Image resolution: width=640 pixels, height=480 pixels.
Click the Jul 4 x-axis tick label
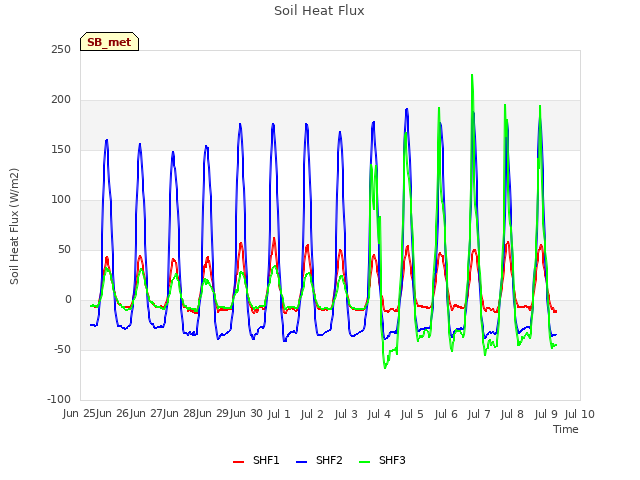coord(379,414)
